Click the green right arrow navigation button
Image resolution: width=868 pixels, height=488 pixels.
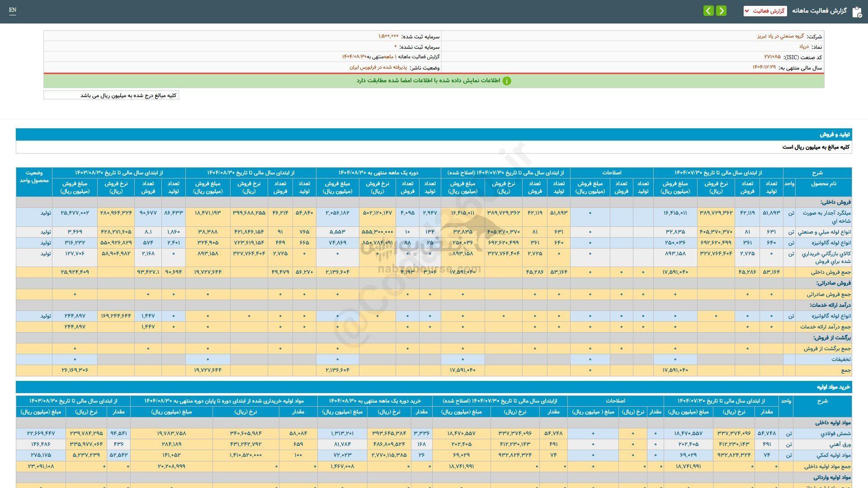point(722,11)
